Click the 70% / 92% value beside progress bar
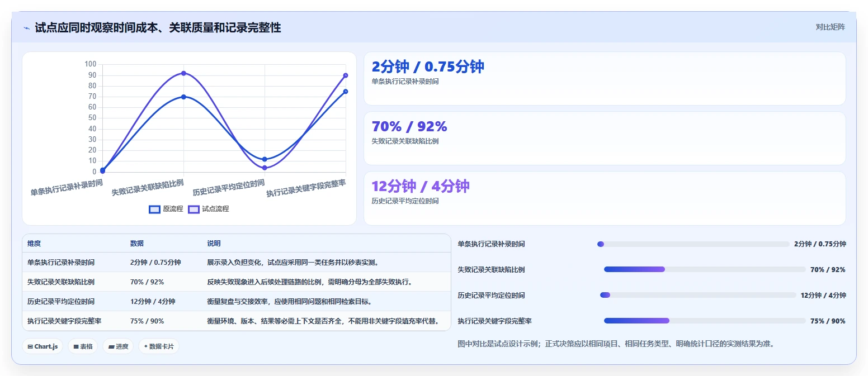868x376 pixels. 828,269
